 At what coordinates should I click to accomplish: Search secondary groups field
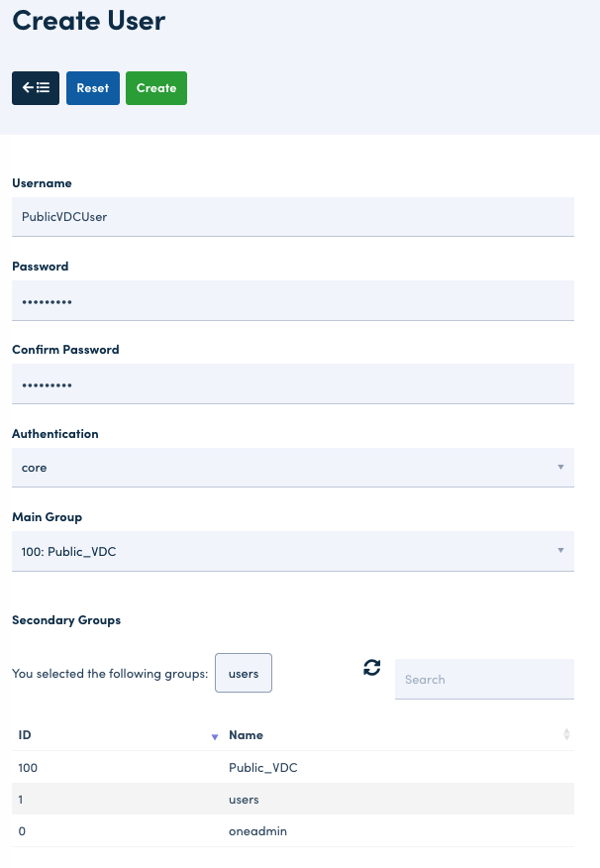484,680
